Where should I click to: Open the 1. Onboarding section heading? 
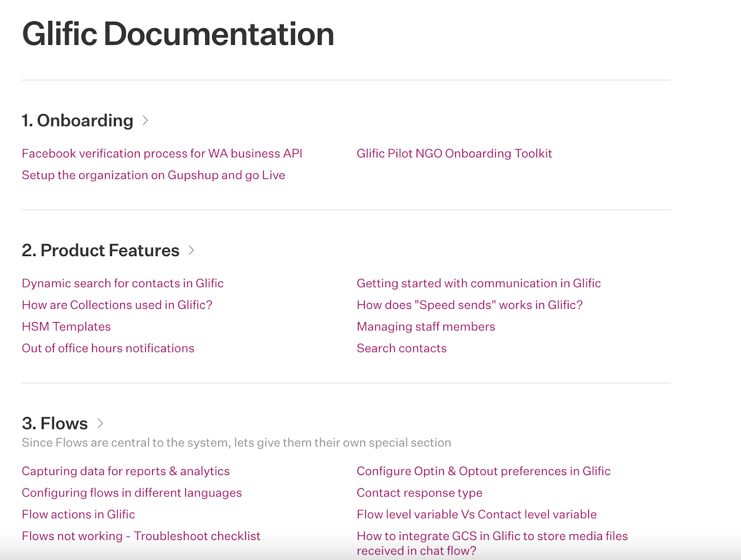pyautogui.click(x=77, y=120)
